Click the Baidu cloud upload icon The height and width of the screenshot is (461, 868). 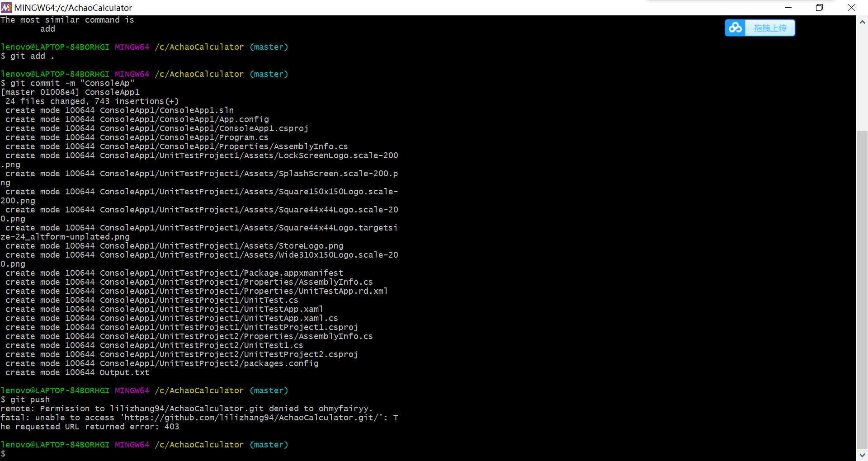[x=735, y=28]
